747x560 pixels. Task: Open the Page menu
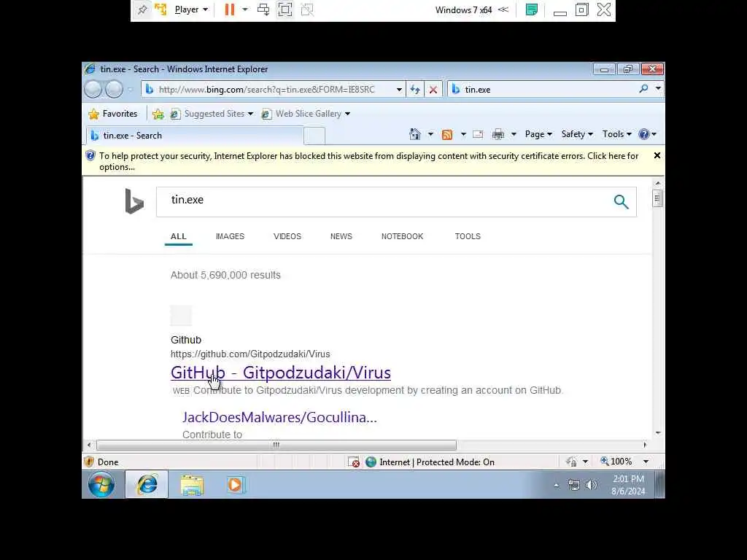pos(538,134)
